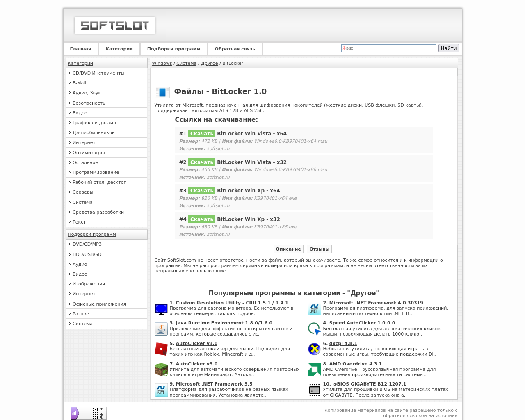The height and width of the screenshot is (420, 525).
Task: Download BitLocker Win Xp x32
Action: pyautogui.click(x=202, y=219)
